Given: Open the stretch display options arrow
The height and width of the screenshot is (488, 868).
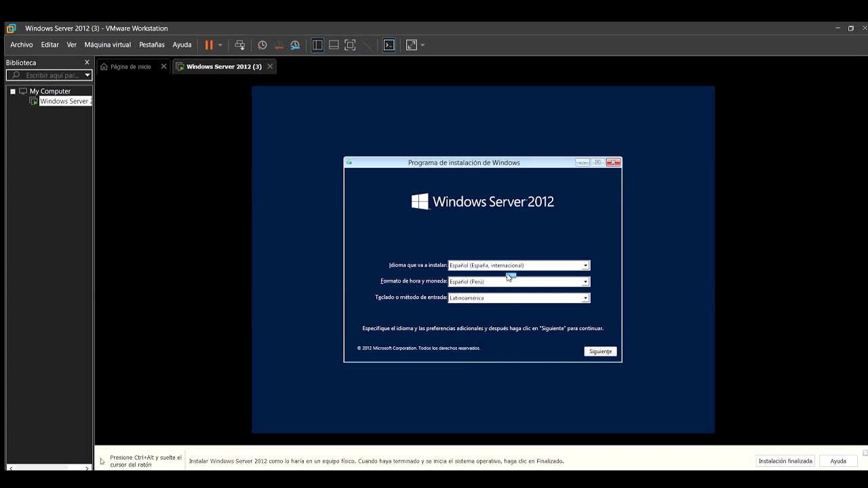Looking at the screenshot, I should point(422,45).
